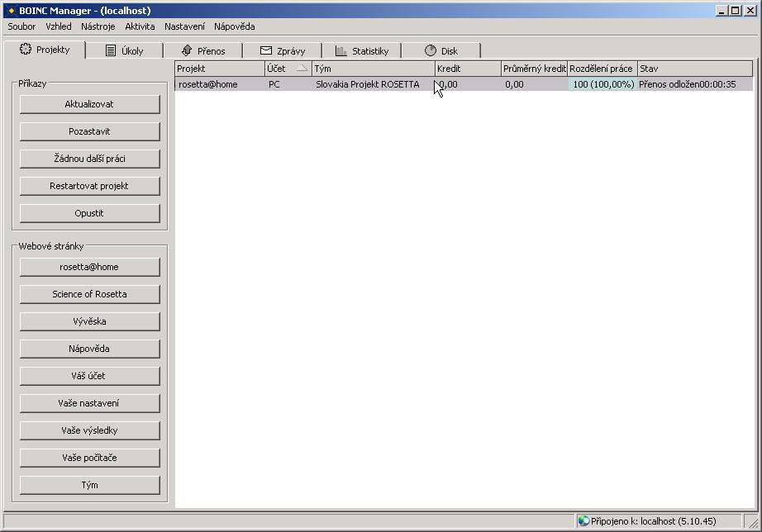Click the Přenos tab transfer icon
This screenshot has height=532, width=762.
(x=187, y=50)
